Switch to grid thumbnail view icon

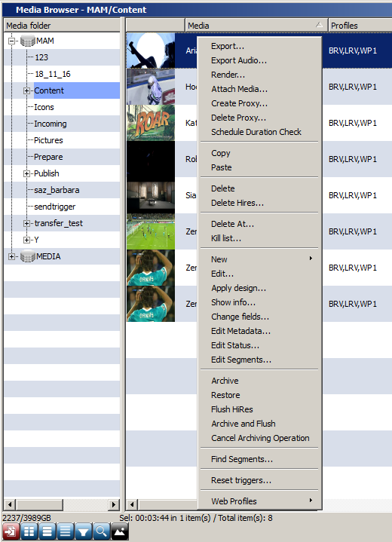point(29,531)
